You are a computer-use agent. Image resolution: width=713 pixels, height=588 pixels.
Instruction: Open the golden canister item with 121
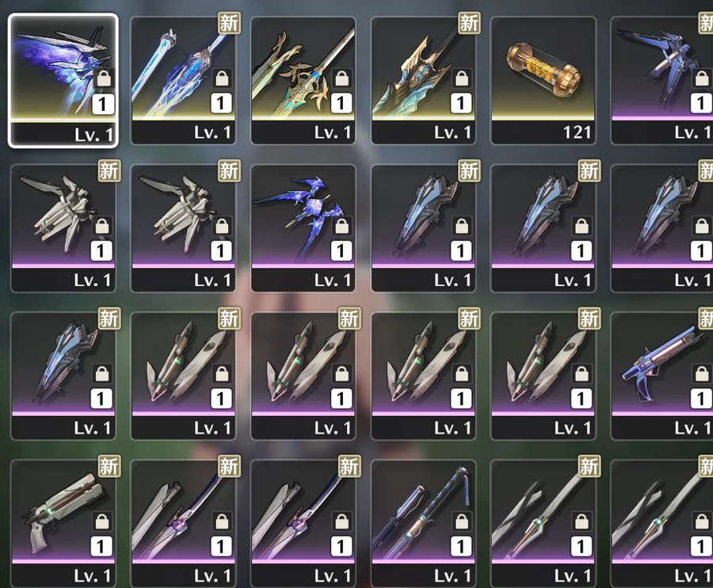tap(543, 81)
